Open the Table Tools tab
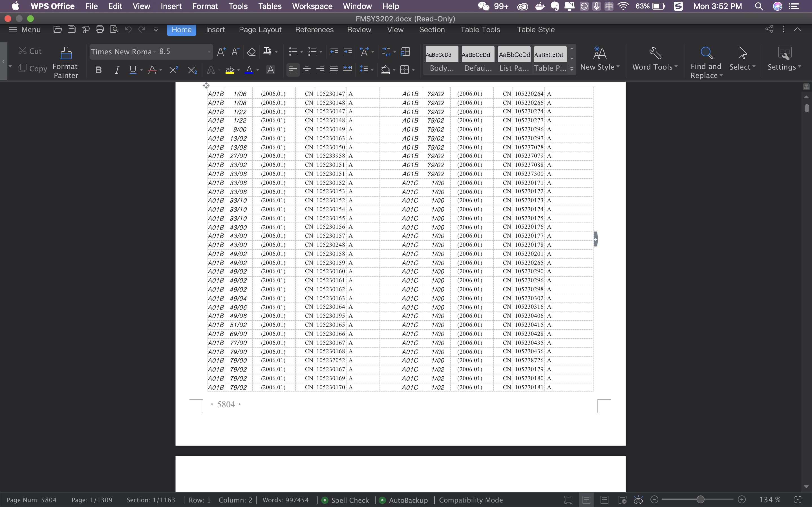 (x=480, y=30)
